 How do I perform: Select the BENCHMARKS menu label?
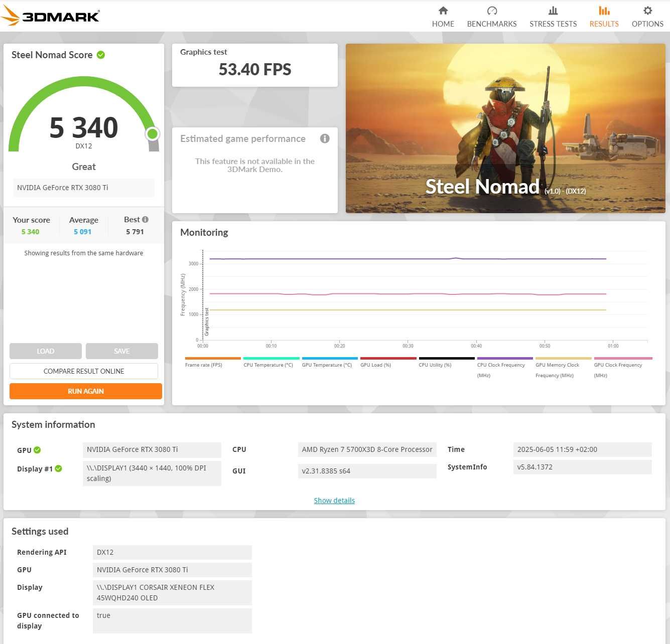[492, 24]
